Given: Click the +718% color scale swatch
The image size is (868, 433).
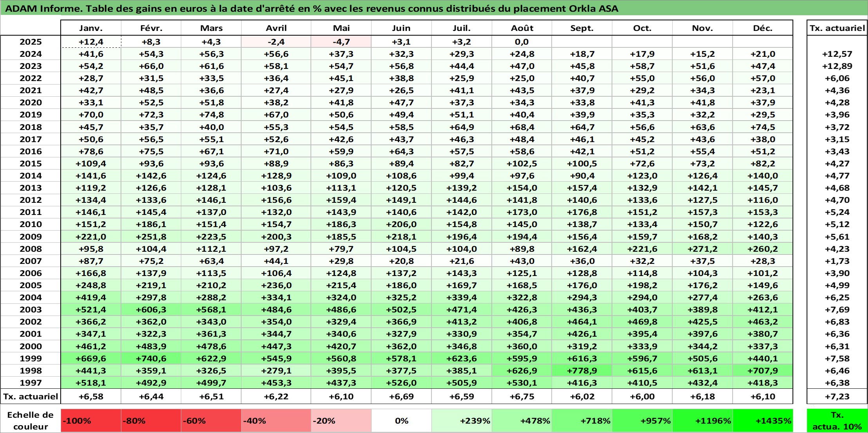Looking at the screenshot, I should (582, 421).
